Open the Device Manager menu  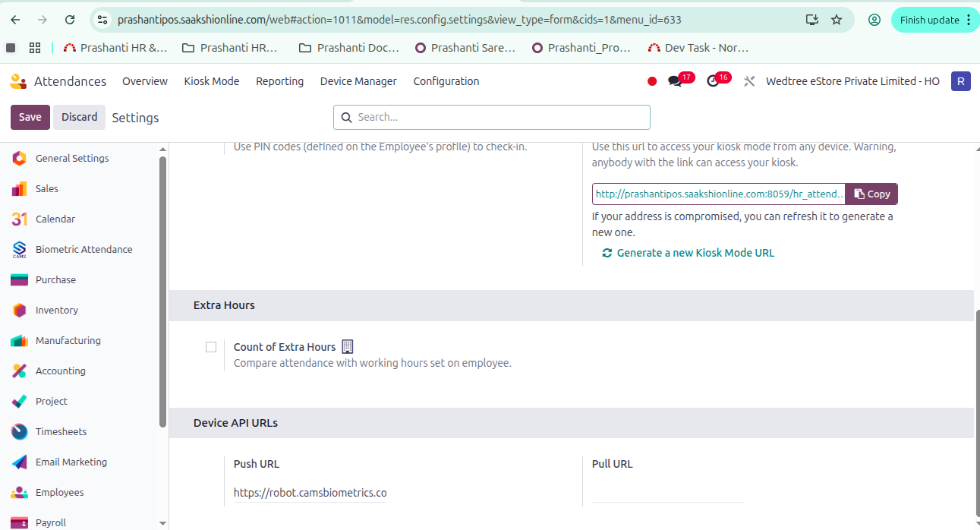pos(358,81)
